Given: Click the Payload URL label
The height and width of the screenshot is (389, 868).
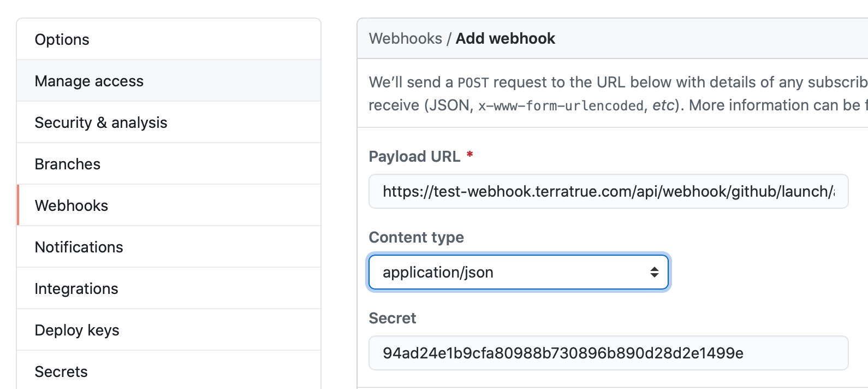Looking at the screenshot, I should click(414, 156).
